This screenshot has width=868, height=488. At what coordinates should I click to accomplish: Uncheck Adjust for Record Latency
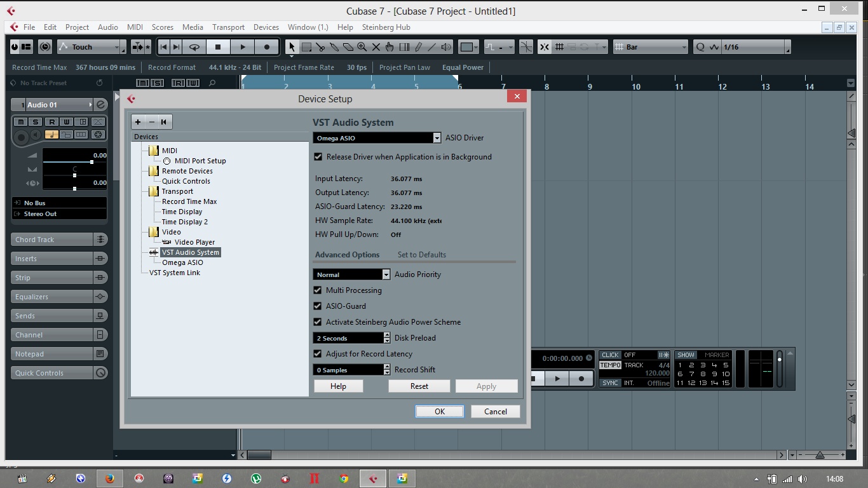pyautogui.click(x=318, y=354)
